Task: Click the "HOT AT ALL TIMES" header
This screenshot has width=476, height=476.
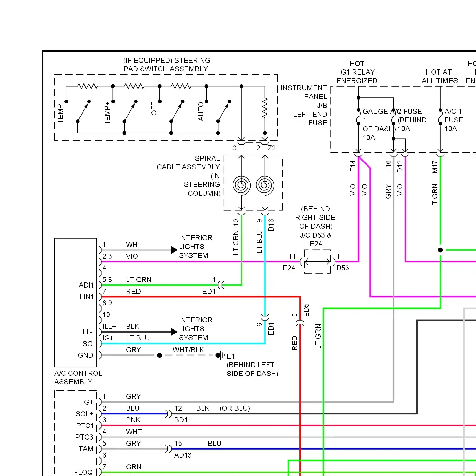Action: tap(440, 76)
